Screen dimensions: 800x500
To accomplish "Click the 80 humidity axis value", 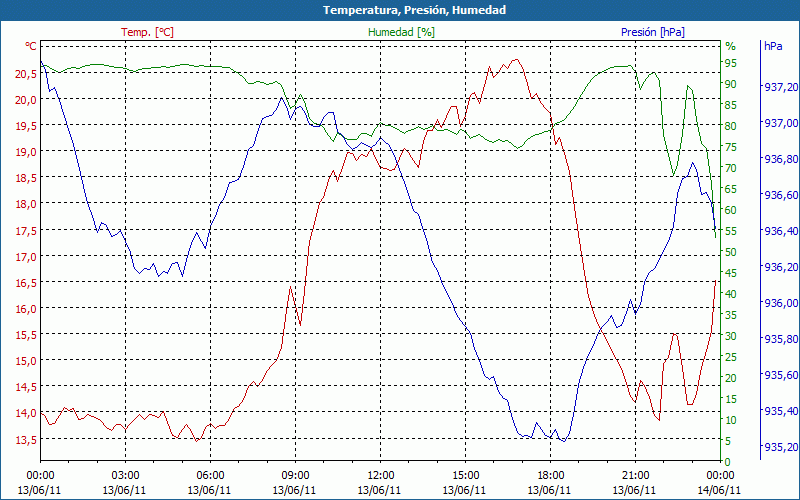I will pyautogui.click(x=731, y=126).
